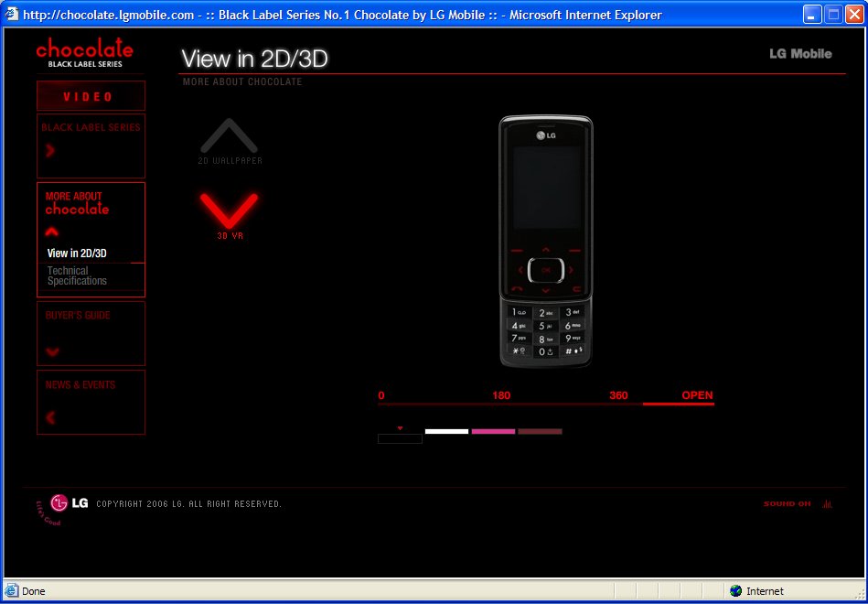Click the Internet security zone indicator
Viewport: 868px width, 604px height.
pos(756,591)
